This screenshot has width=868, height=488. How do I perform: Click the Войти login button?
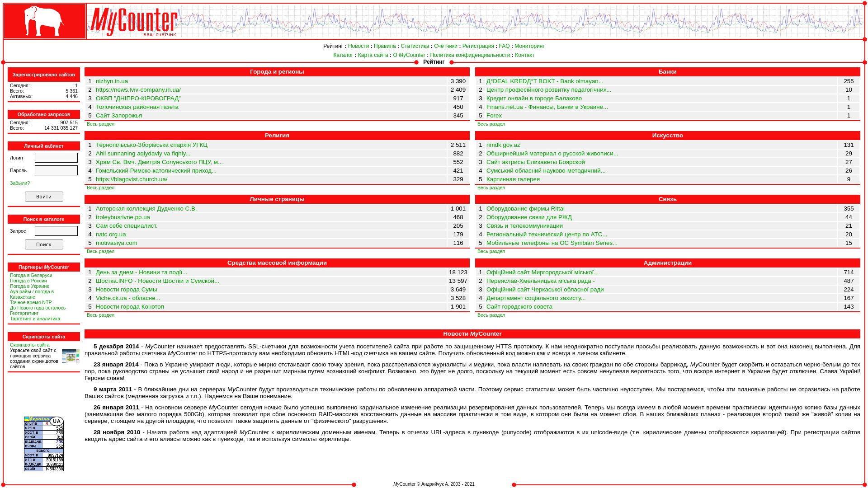44,197
